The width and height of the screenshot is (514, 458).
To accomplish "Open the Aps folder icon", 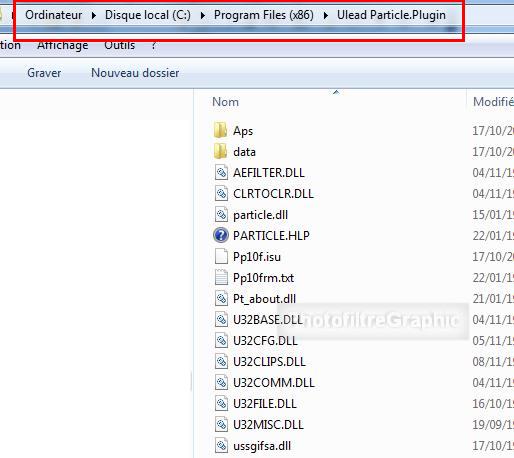I will pyautogui.click(x=220, y=130).
